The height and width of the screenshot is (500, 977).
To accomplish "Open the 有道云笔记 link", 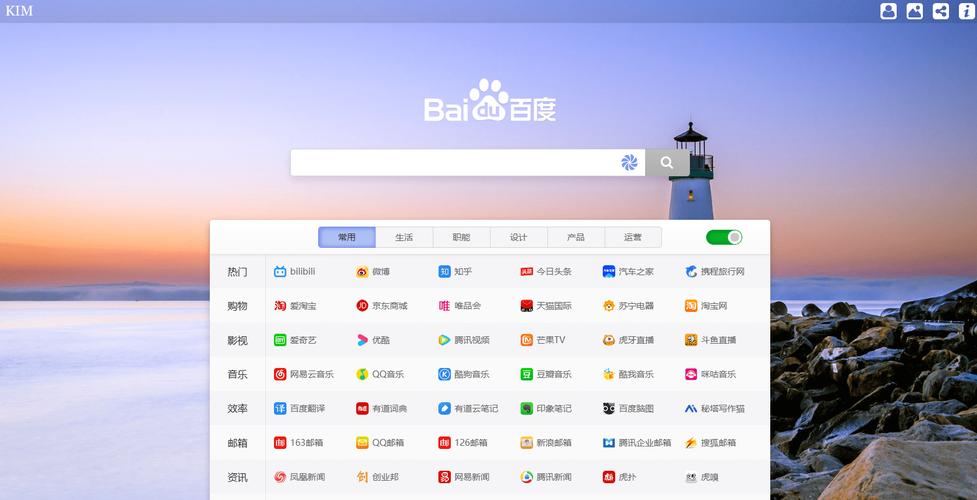I will (468, 409).
